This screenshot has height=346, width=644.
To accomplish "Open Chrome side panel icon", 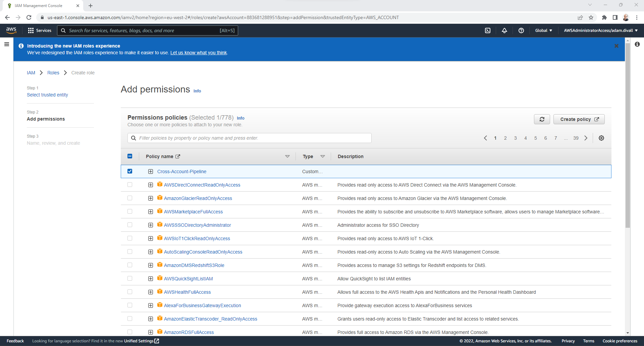I will click(x=615, y=17).
